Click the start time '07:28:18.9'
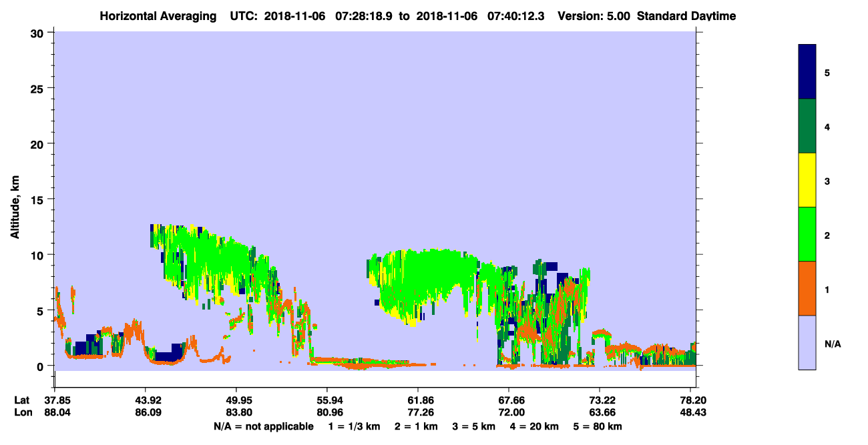Screen dimensions: 868x445 tap(363, 15)
